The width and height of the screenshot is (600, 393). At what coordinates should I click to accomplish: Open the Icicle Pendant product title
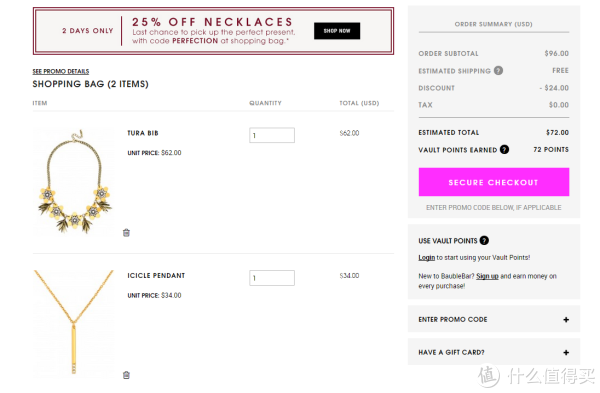(x=156, y=276)
